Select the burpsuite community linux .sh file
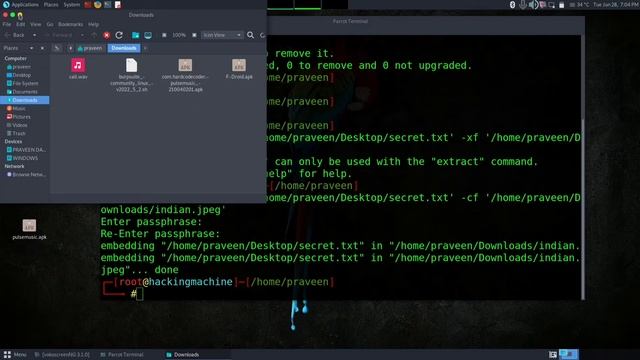640x360 pixels. coord(131,75)
